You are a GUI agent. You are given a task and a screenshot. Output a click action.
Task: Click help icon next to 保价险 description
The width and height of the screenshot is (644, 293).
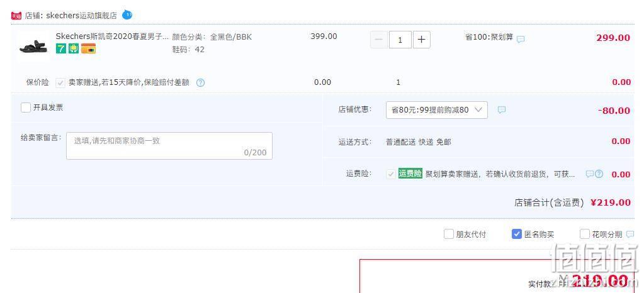point(200,82)
